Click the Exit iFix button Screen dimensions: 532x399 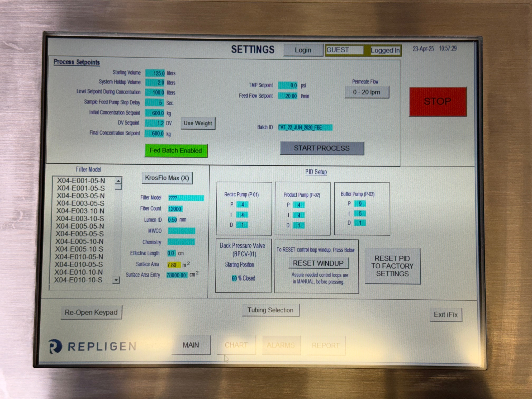pyautogui.click(x=446, y=315)
